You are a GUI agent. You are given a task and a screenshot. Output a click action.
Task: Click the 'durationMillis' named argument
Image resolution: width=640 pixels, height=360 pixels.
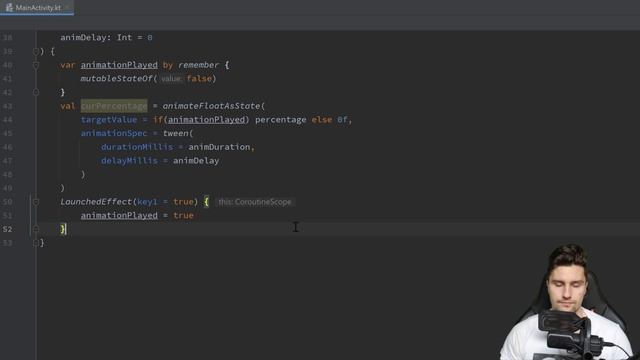click(x=137, y=147)
